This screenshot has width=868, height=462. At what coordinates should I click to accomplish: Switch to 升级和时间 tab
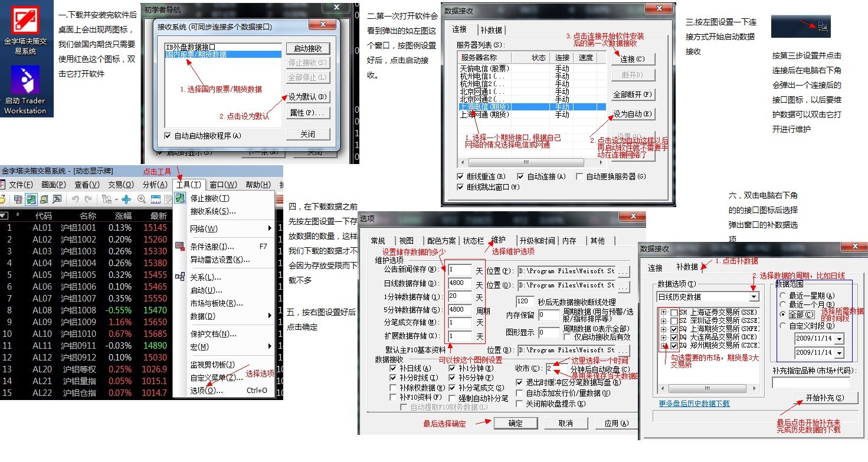click(537, 241)
